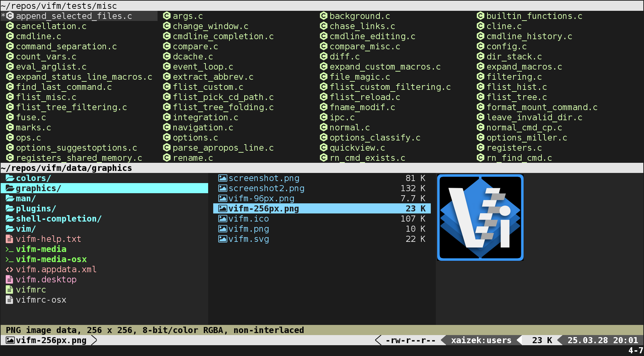Select flist_custom_filtering.c file
Image resolution: width=644 pixels, height=356 pixels.
390,87
